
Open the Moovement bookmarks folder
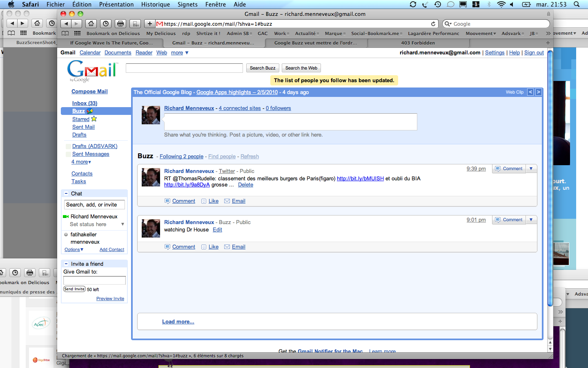point(481,34)
